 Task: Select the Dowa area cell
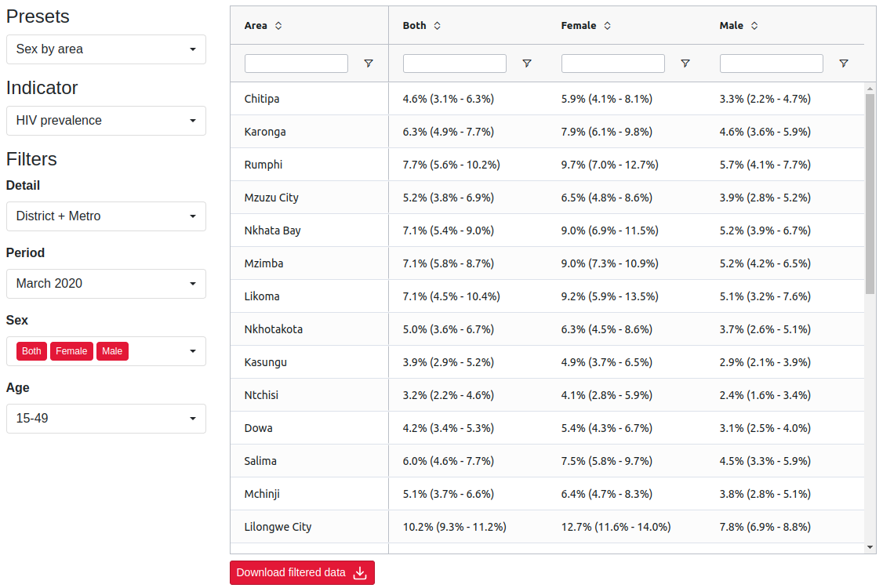tap(309, 428)
